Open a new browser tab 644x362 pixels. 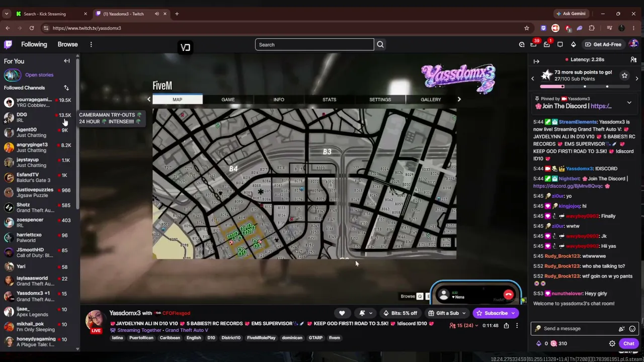pyautogui.click(x=177, y=14)
